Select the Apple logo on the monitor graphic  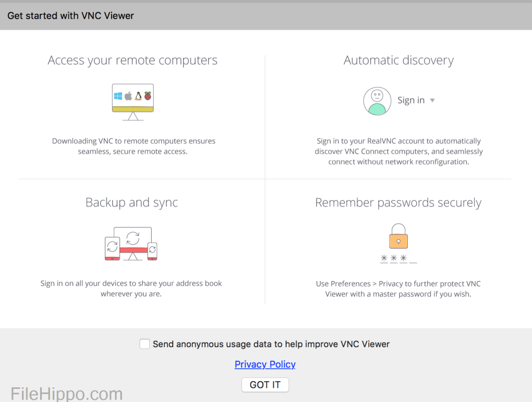pos(128,96)
